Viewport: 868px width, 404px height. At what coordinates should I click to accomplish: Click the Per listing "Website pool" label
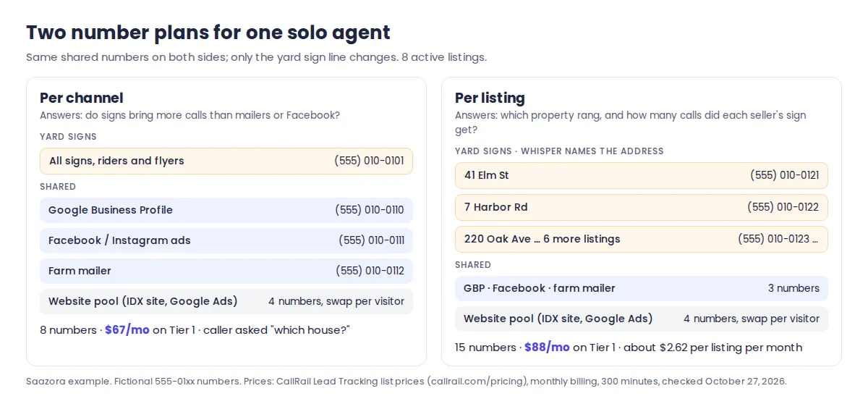(558, 319)
